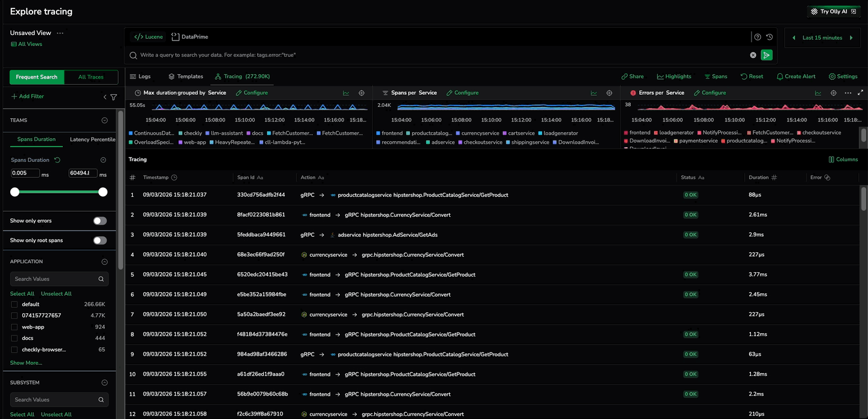Collapse the APPLICATION filter section

(x=104, y=261)
